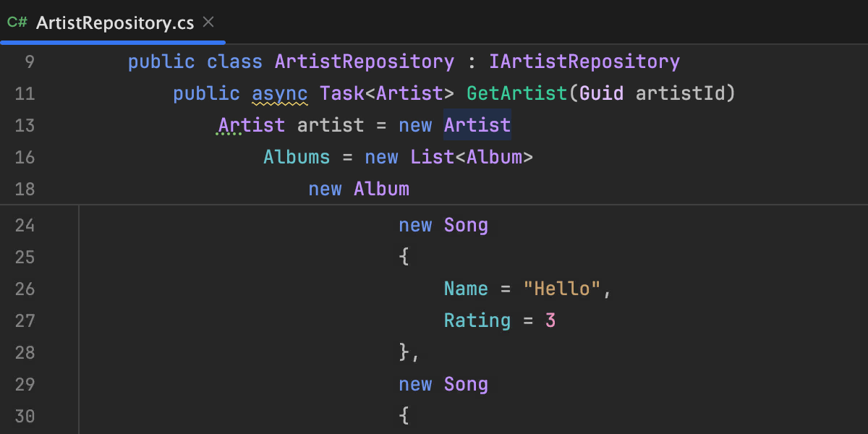Click the highlighted Artist constructor name

(477, 126)
